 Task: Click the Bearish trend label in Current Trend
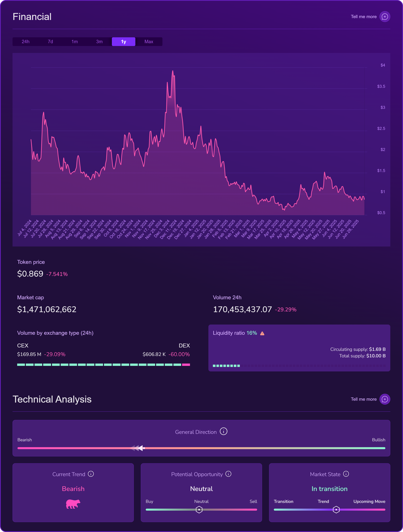(73, 489)
